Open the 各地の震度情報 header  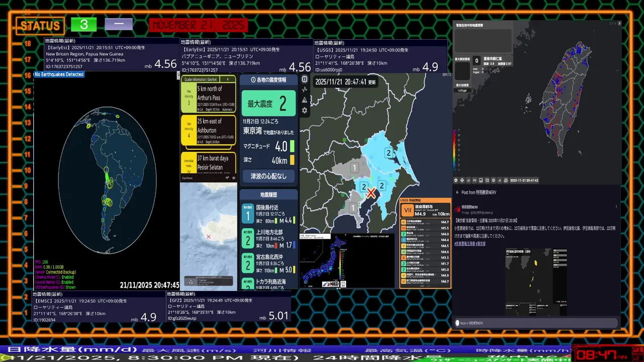(268, 80)
